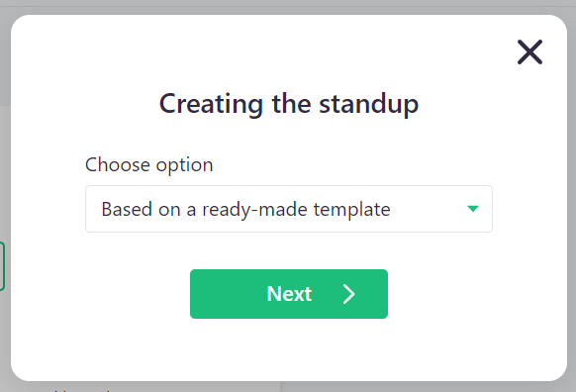Click the right chevron icon inside Next
This screenshot has width=576, height=392.
point(349,294)
